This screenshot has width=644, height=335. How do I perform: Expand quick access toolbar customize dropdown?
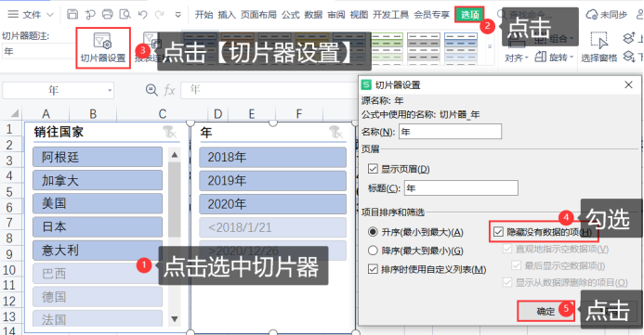(x=177, y=15)
